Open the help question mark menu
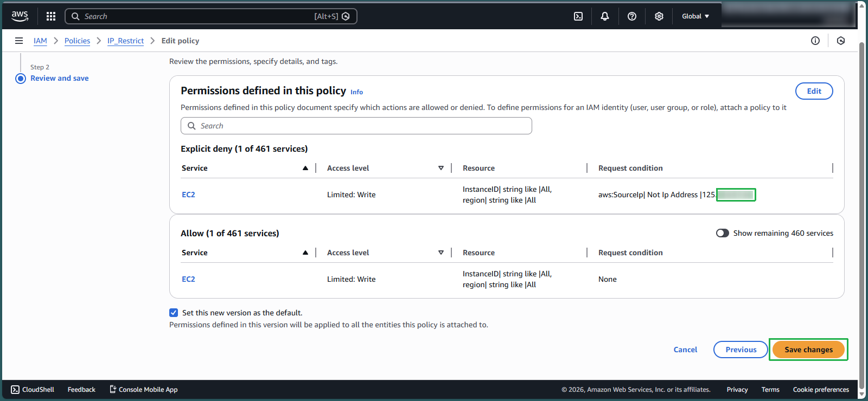 632,16
